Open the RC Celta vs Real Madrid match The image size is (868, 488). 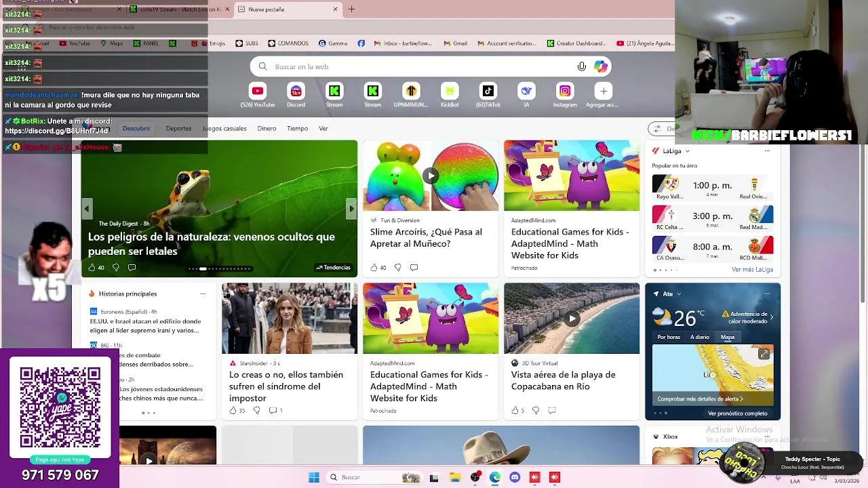(x=713, y=218)
